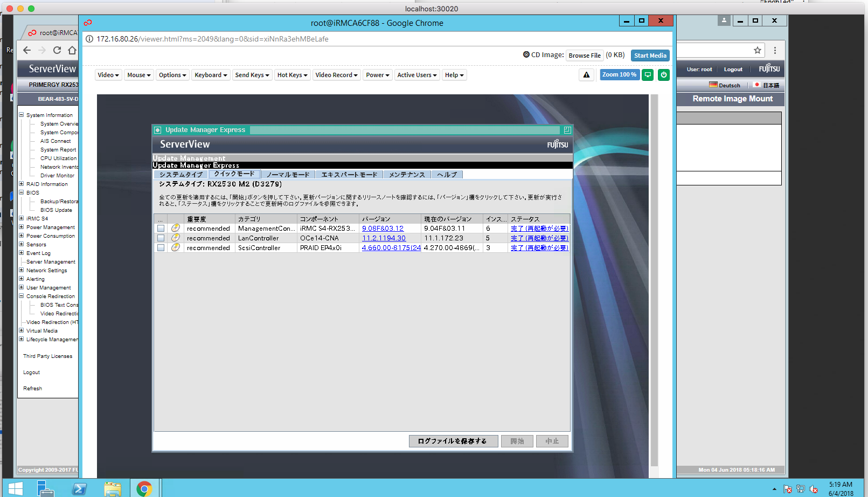The image size is (868, 497).
Task: Click the browser home icon
Action: point(72,50)
